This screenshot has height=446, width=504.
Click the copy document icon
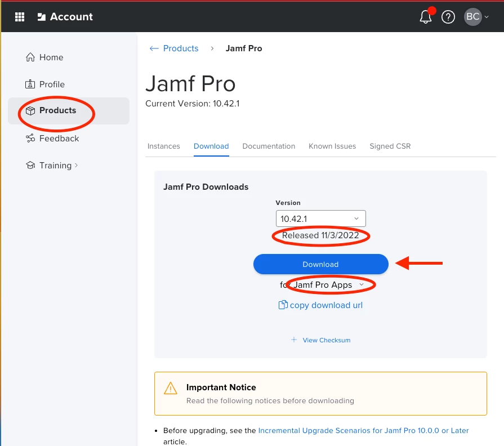pos(283,305)
